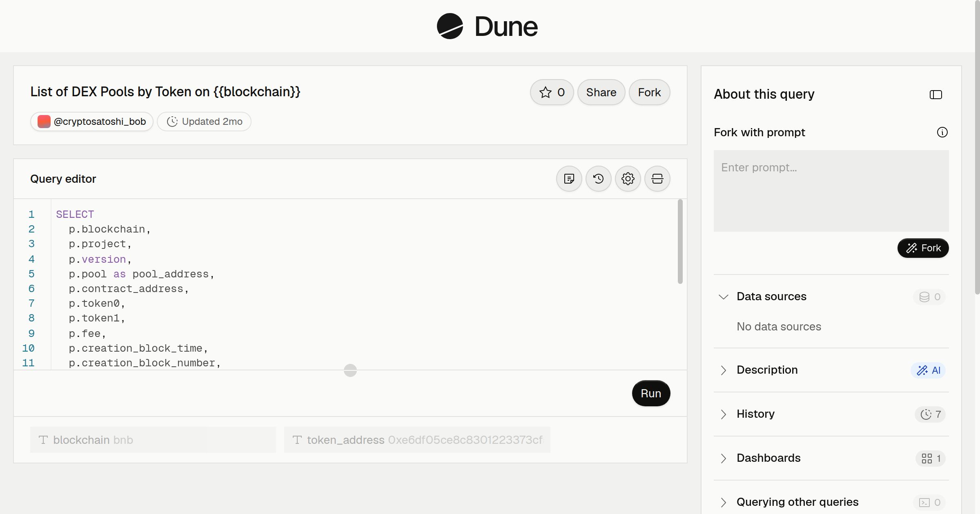Click the Updated 2mo badge
This screenshot has height=514, width=980.
click(x=204, y=122)
